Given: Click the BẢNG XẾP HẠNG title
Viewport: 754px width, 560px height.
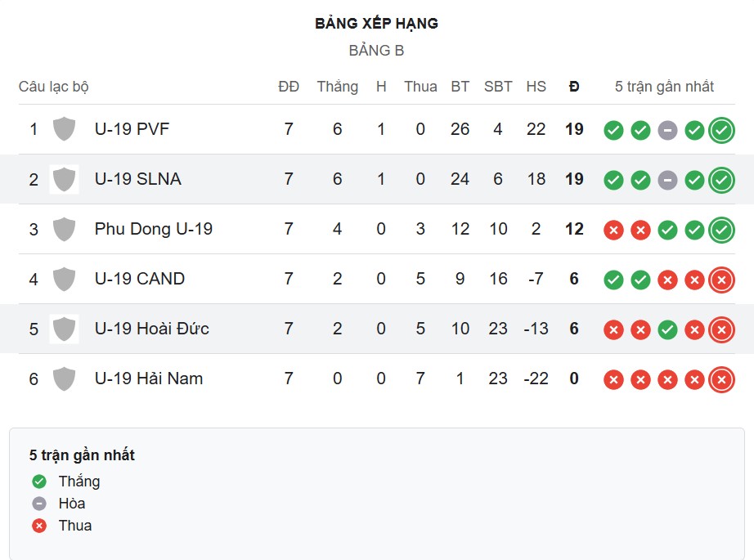Looking at the screenshot, I should (377, 24).
